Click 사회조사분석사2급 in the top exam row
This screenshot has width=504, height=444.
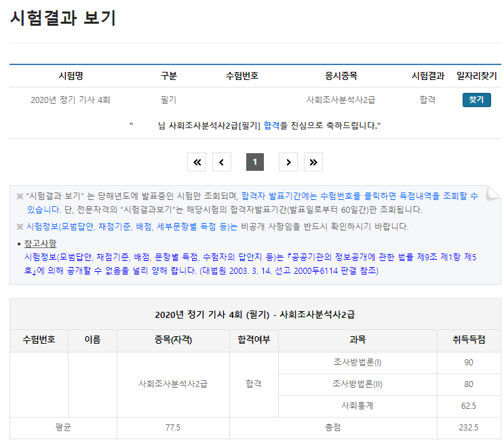(x=341, y=100)
